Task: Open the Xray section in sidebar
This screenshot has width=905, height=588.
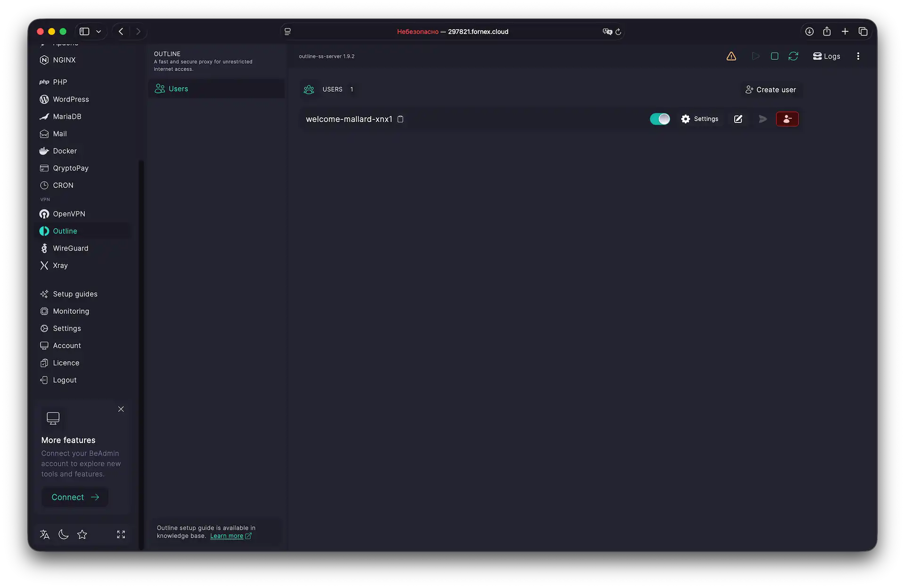Action: [59, 265]
